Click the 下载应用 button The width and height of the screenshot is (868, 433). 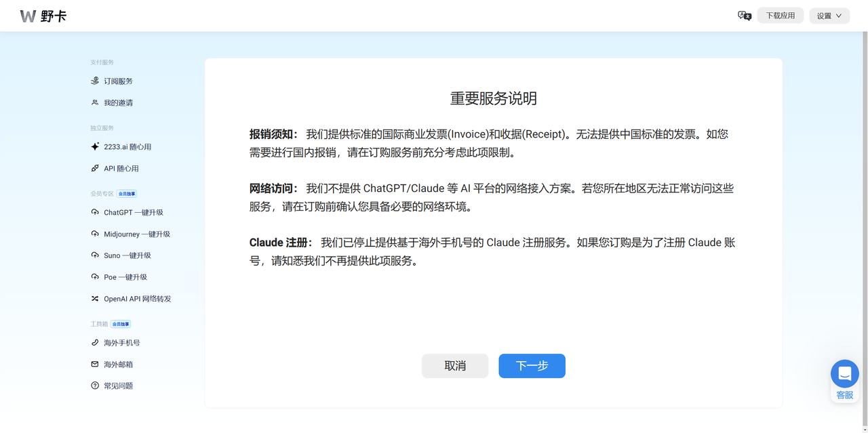pyautogui.click(x=781, y=16)
